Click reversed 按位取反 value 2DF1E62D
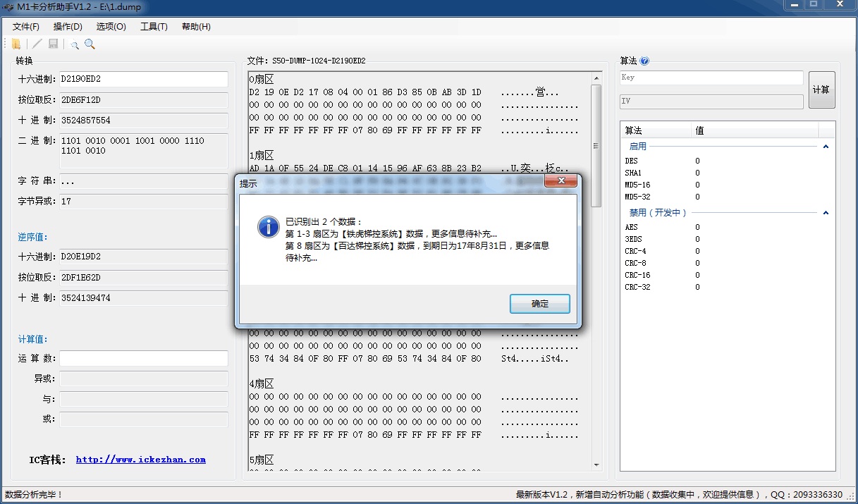The height and width of the screenshot is (504, 858). (x=143, y=278)
